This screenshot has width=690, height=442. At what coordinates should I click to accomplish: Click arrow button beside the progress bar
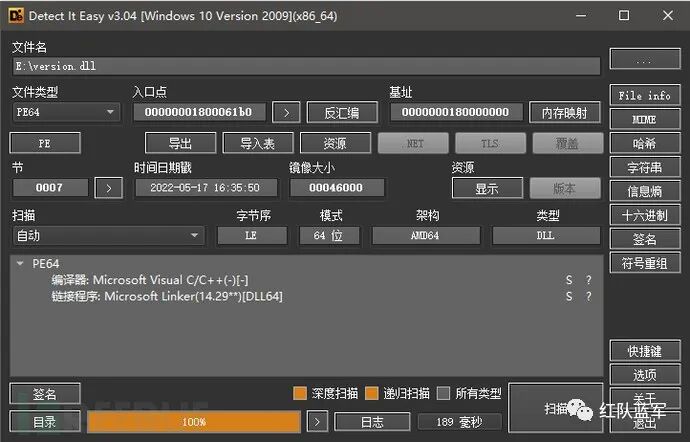click(317, 422)
